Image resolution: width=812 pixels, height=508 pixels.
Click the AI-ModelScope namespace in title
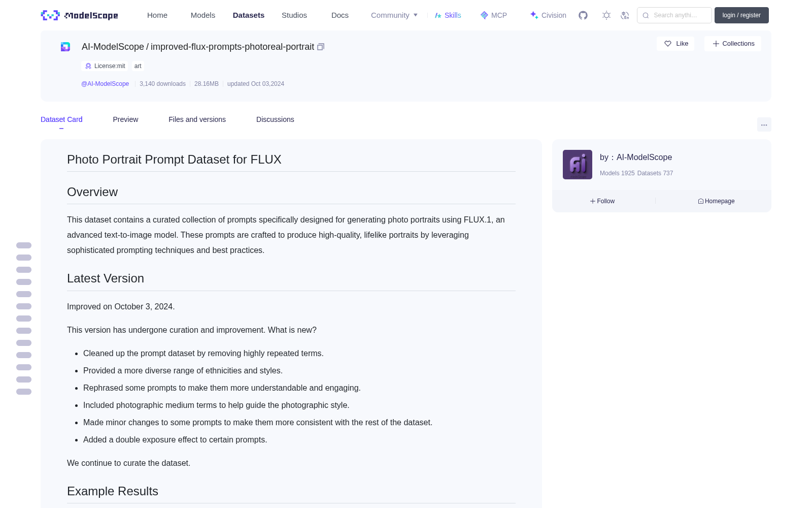(x=113, y=47)
